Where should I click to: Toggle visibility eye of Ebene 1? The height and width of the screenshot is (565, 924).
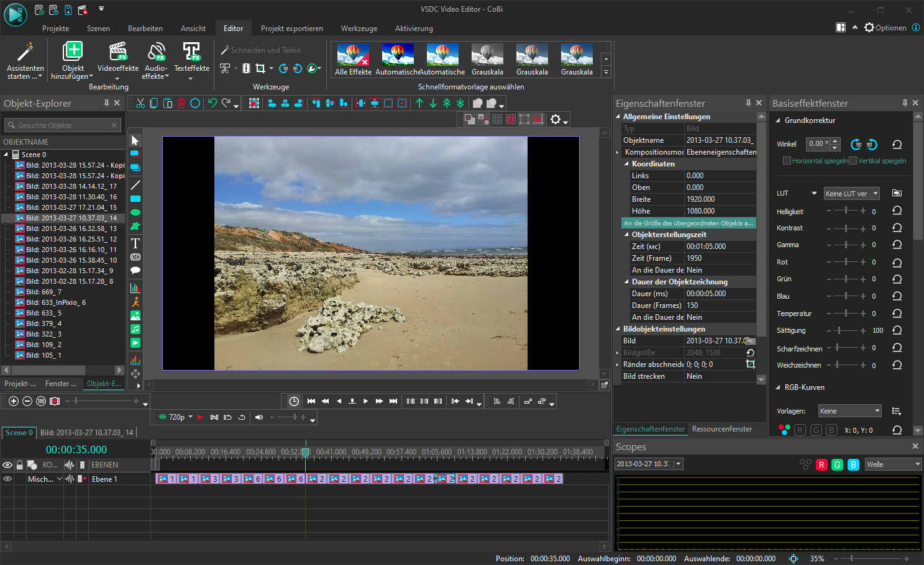(x=7, y=479)
